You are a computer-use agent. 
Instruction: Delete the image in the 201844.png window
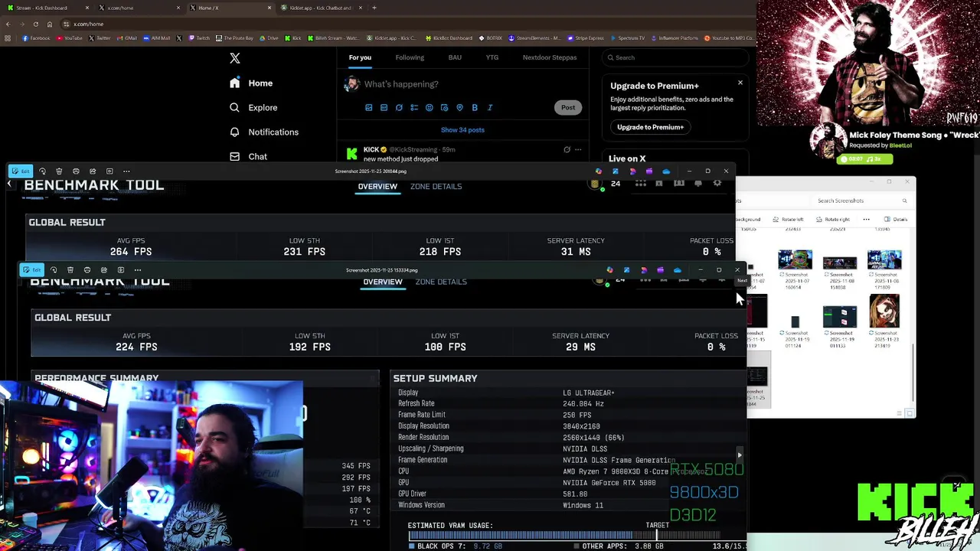(59, 171)
